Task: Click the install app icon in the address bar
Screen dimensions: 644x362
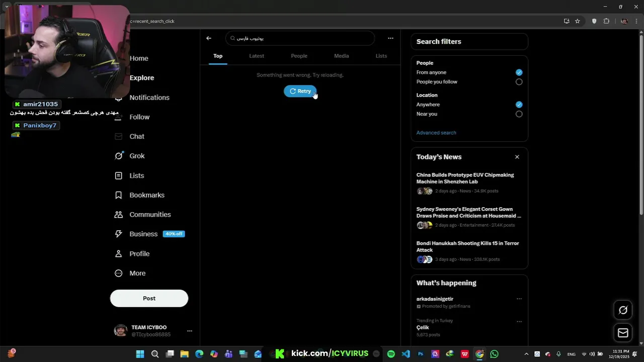Action: (x=567, y=21)
